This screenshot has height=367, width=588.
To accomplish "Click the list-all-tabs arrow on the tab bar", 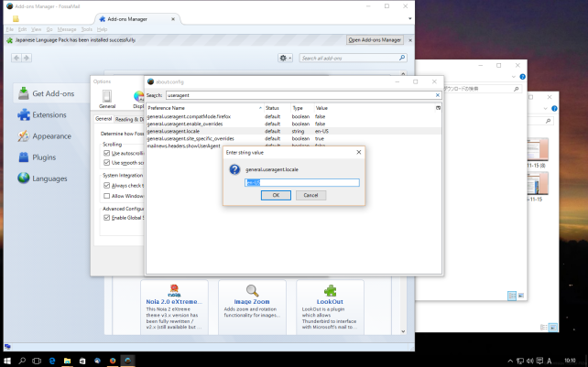I will coord(409,18).
